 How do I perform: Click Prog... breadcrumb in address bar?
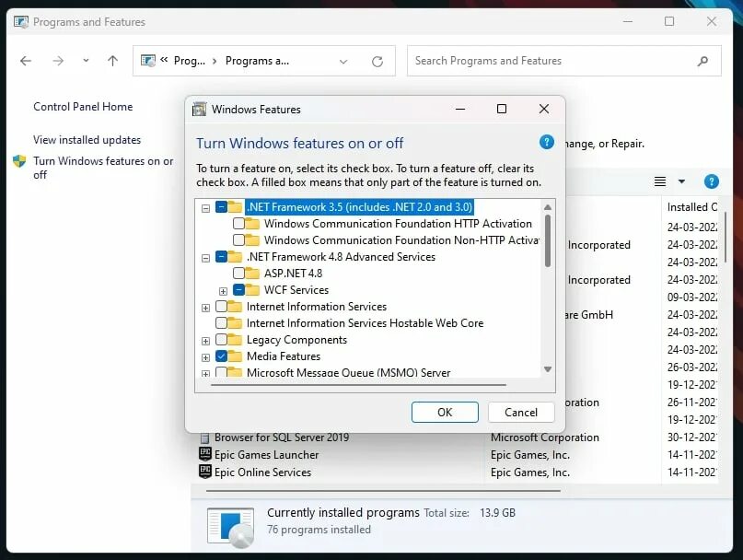pyautogui.click(x=190, y=61)
